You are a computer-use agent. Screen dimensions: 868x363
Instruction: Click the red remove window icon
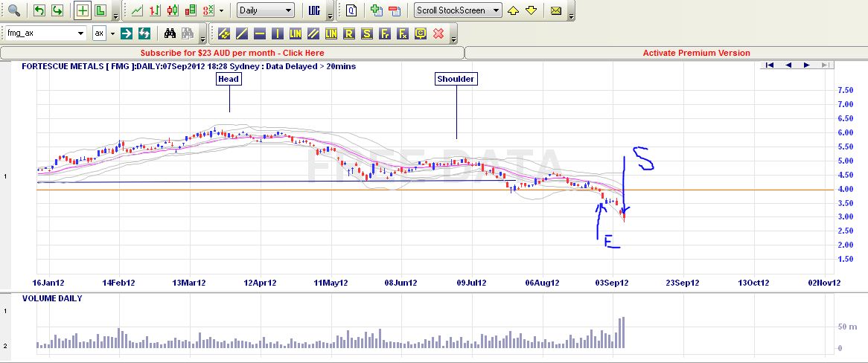[394, 10]
